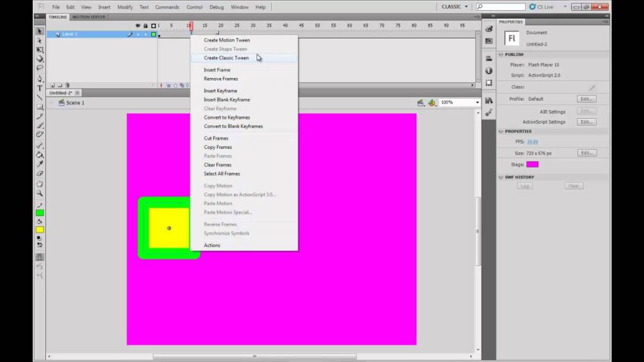Select the Lasso tool
644x362 pixels.
(40, 68)
